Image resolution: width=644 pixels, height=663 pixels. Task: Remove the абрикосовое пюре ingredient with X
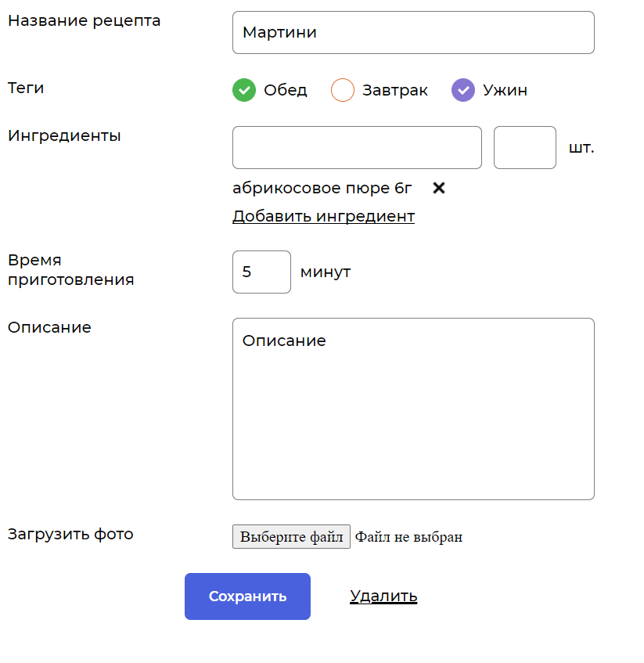[439, 188]
